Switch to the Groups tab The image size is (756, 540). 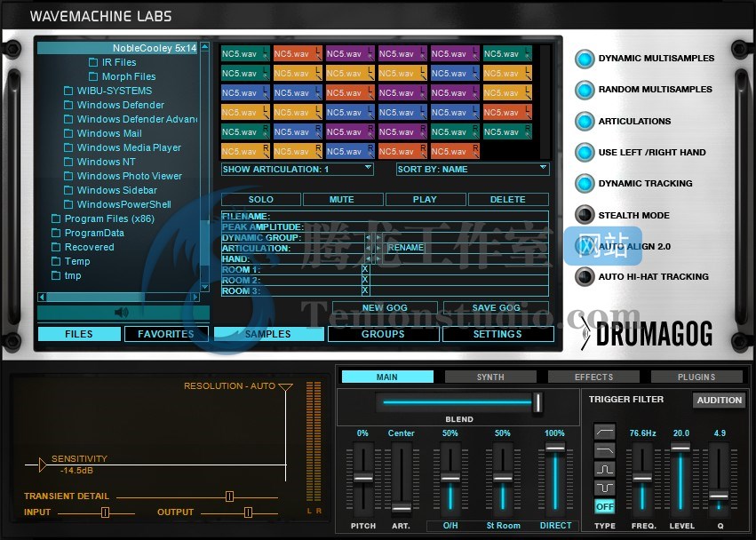383,334
